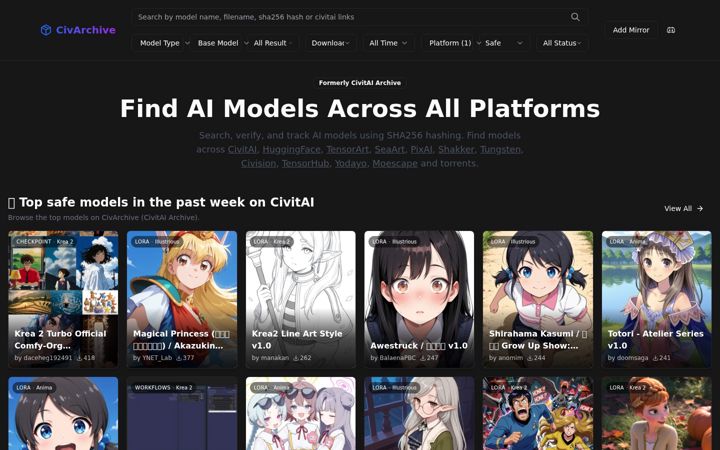Open the PixAI platform link
The height and width of the screenshot is (450, 720).
(421, 150)
